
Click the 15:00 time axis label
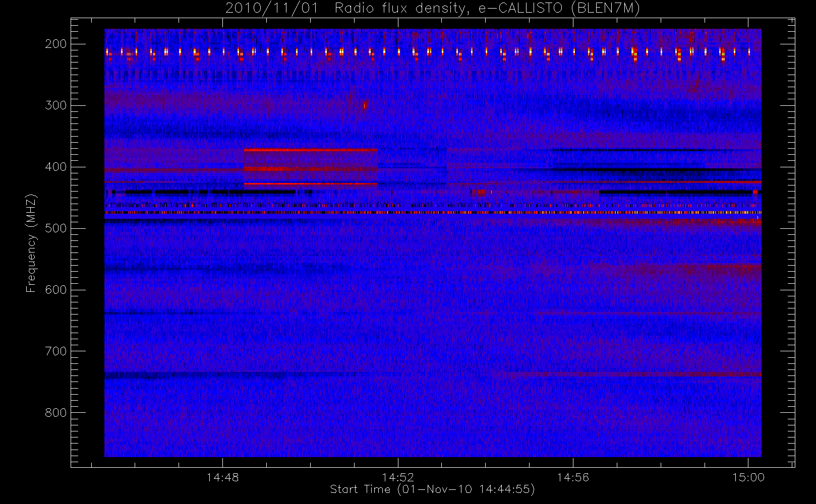coord(748,477)
